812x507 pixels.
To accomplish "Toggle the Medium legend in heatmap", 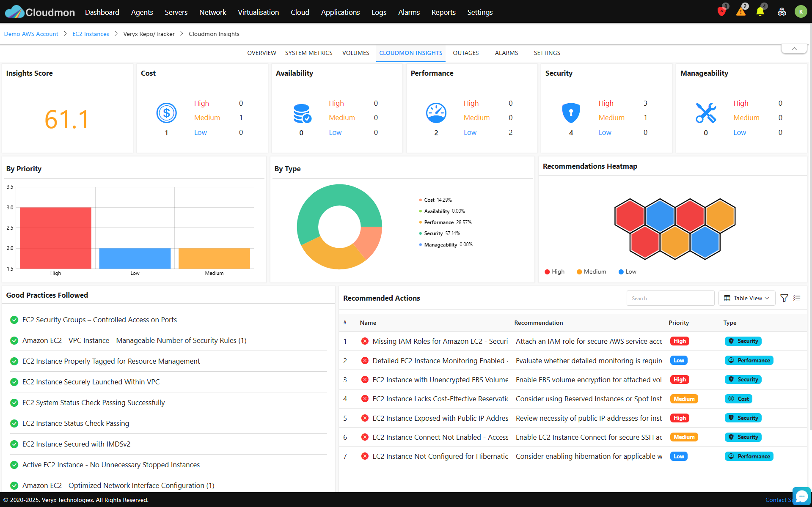I will click(591, 271).
